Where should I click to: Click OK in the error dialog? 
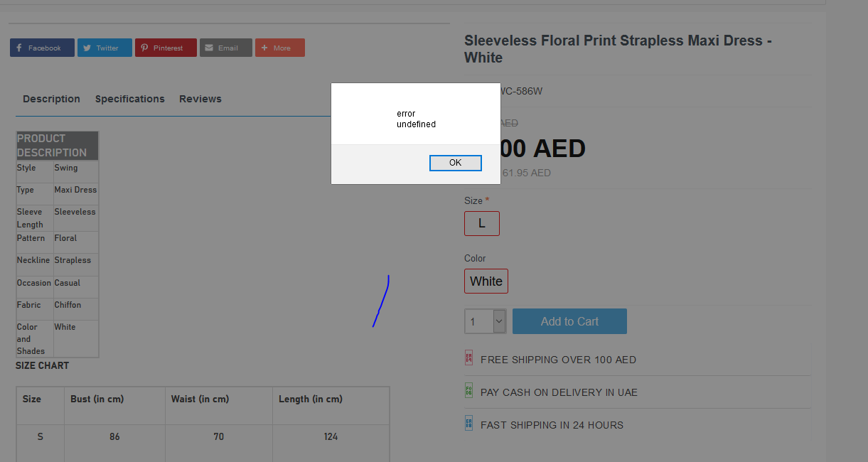pyautogui.click(x=456, y=163)
